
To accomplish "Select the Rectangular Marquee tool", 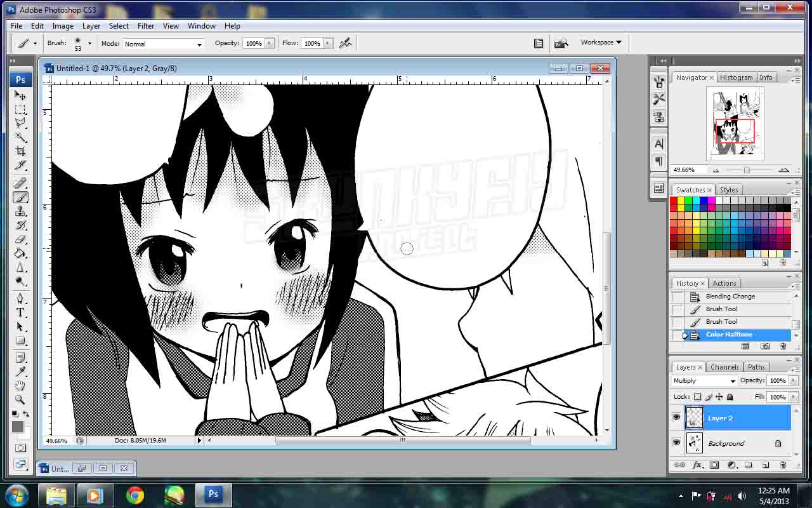I will (x=20, y=109).
